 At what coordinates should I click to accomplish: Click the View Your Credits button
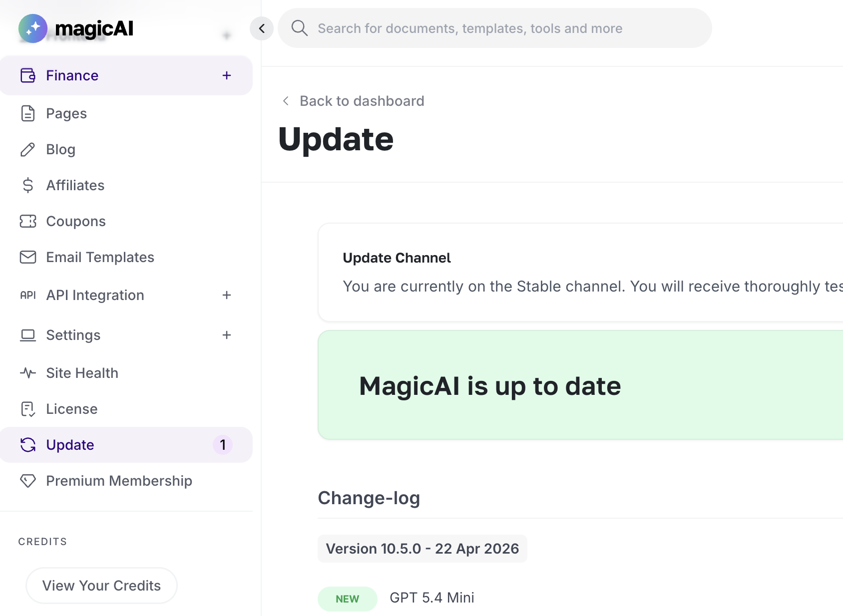pos(101,586)
